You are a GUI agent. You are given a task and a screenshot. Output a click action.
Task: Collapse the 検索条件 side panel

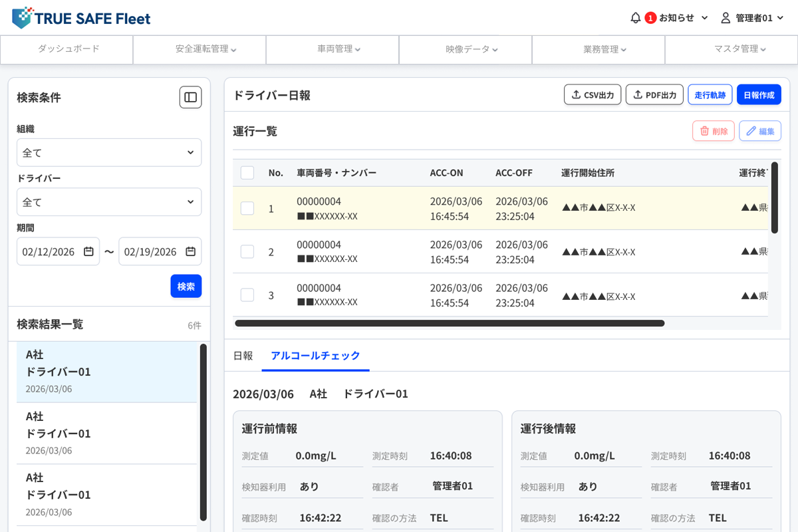click(x=190, y=97)
